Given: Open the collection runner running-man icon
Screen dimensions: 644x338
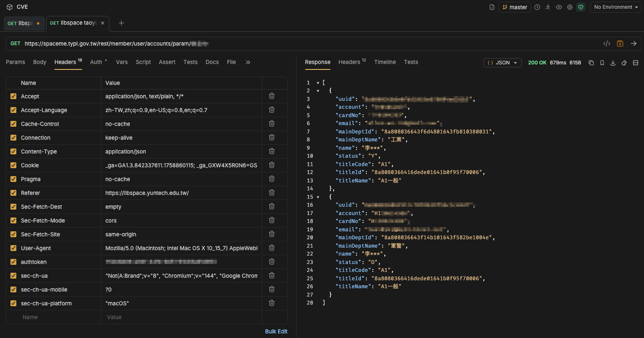Looking at the screenshot, I should click(x=548, y=7).
